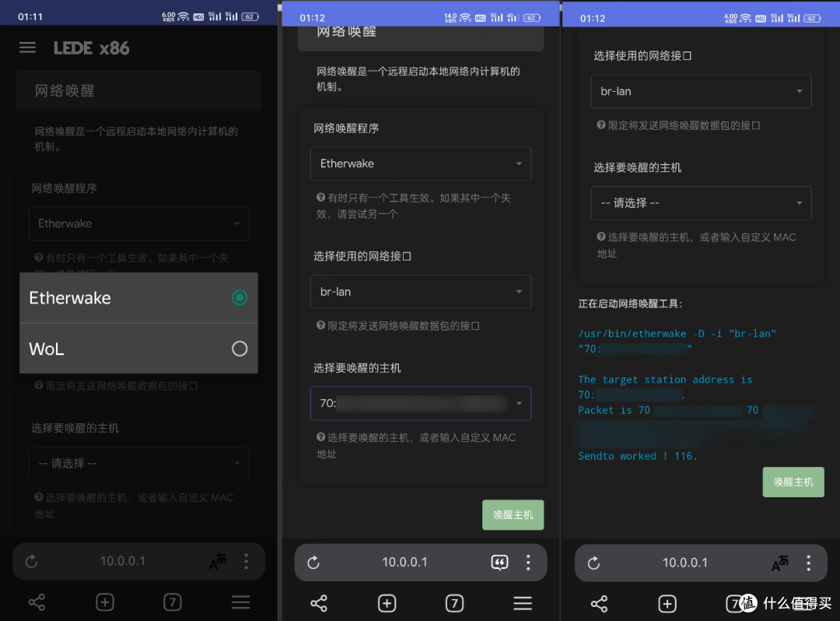840x621 pixels.
Task: Open the three-dot menu in left phone browser
Action: click(247, 561)
